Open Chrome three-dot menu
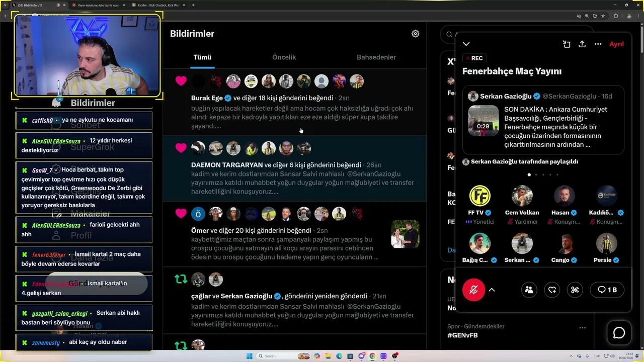 pyautogui.click(x=639, y=16)
